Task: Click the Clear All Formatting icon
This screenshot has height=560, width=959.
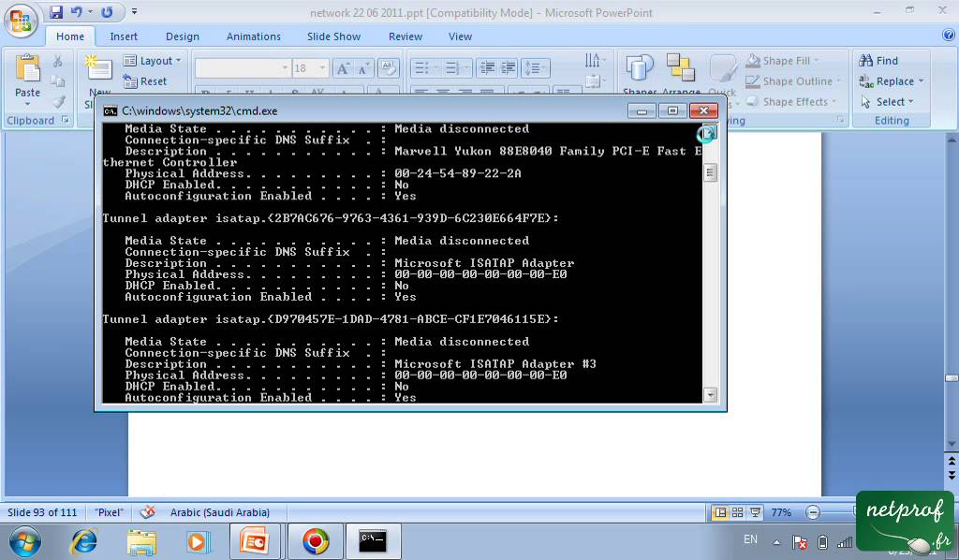Action: [389, 67]
